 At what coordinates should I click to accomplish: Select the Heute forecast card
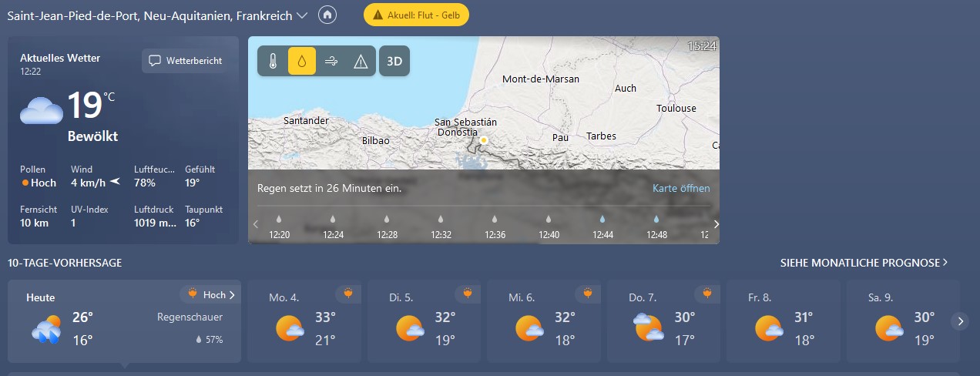[x=123, y=321]
